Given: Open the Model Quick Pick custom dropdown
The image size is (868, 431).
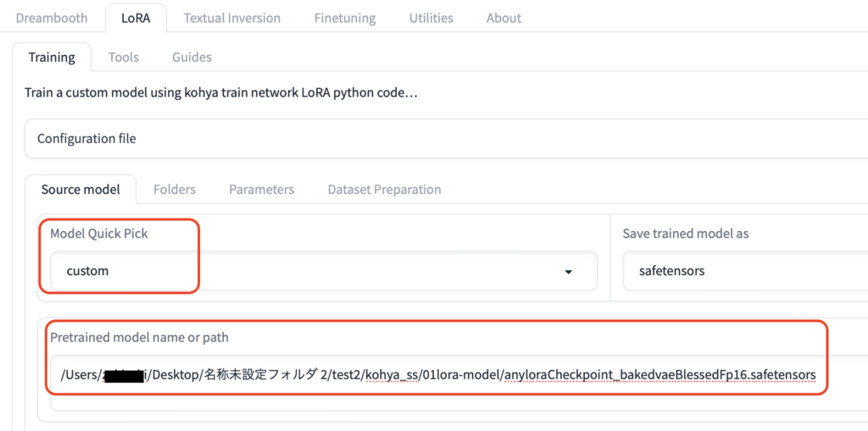Looking at the screenshot, I should coord(324,271).
